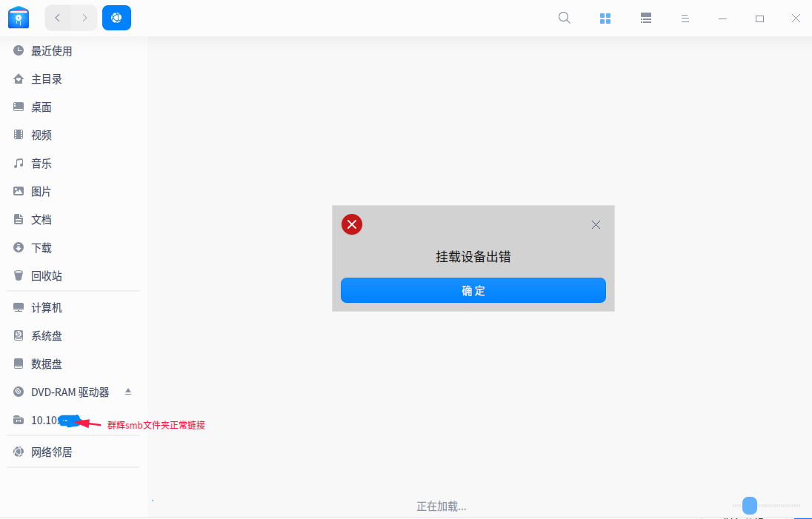812x519 pixels.
Task: Click the film icon beside 视频
Action: click(19, 135)
